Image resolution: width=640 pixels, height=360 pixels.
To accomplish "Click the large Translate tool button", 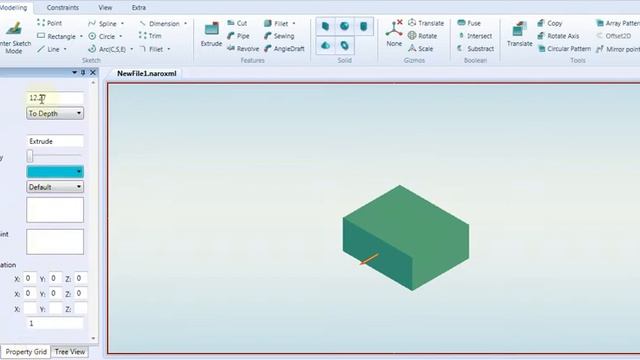I will click(x=520, y=34).
